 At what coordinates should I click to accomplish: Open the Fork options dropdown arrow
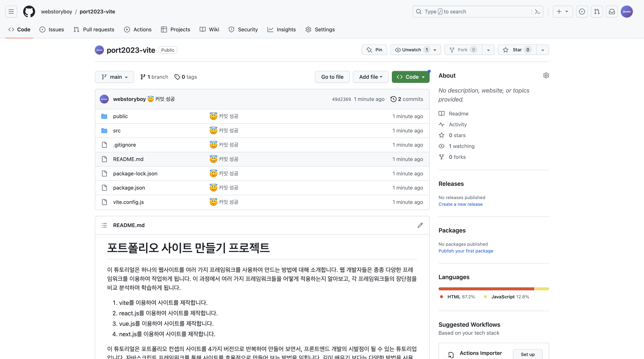coord(488,50)
